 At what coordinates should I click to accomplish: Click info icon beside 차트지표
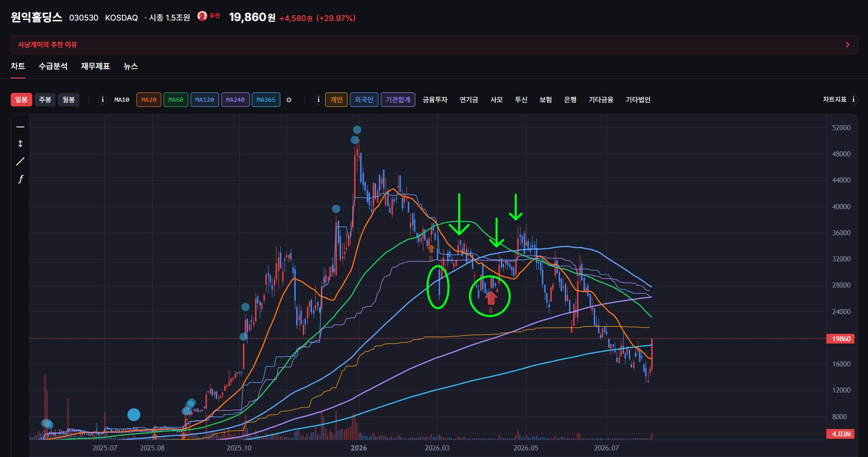coord(854,99)
